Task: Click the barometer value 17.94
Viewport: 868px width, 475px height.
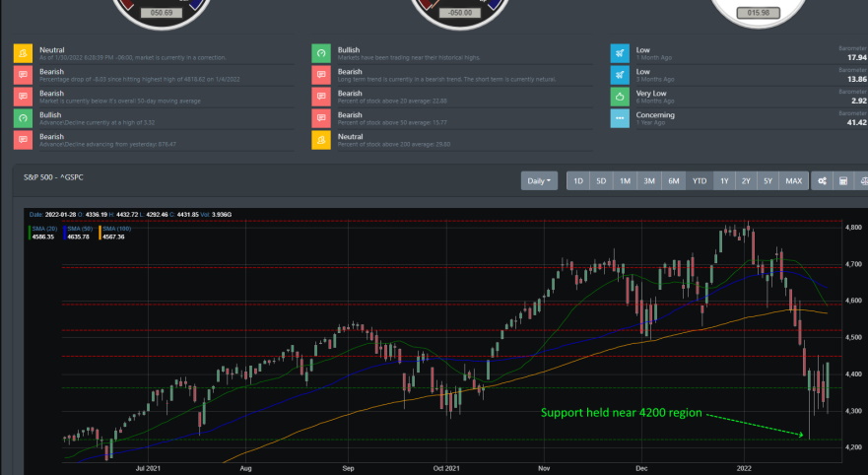Action: [857, 57]
